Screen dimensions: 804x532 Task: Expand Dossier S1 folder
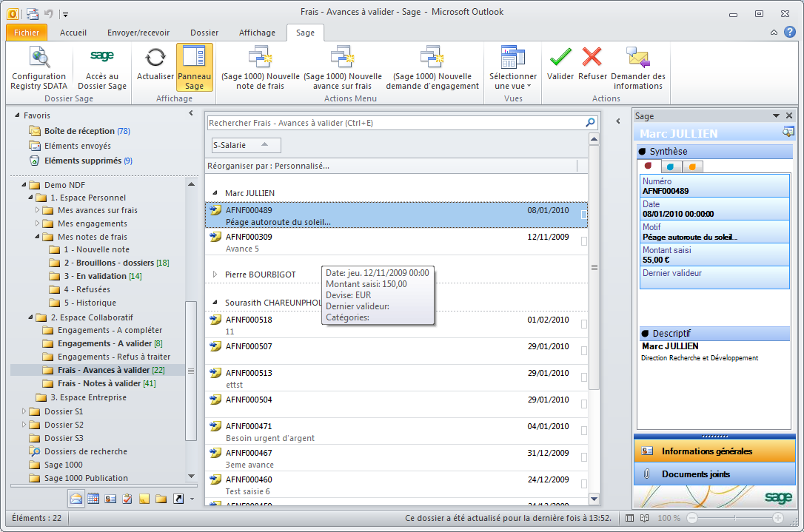point(24,411)
